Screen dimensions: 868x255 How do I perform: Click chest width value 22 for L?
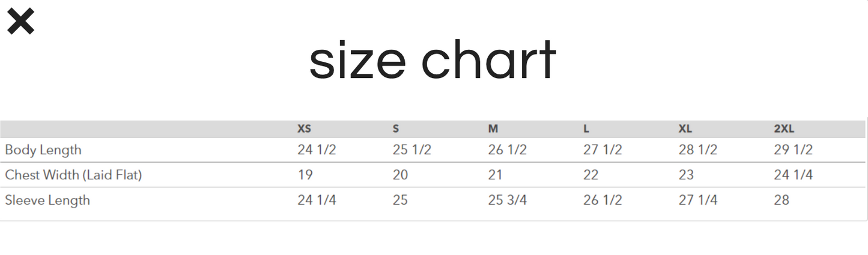pos(591,175)
